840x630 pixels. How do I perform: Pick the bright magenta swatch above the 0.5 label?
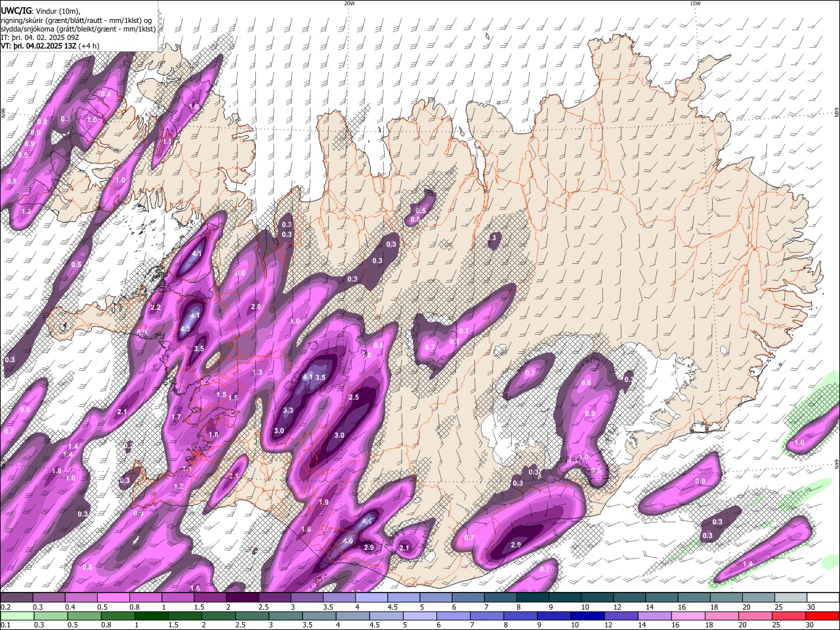(113, 598)
